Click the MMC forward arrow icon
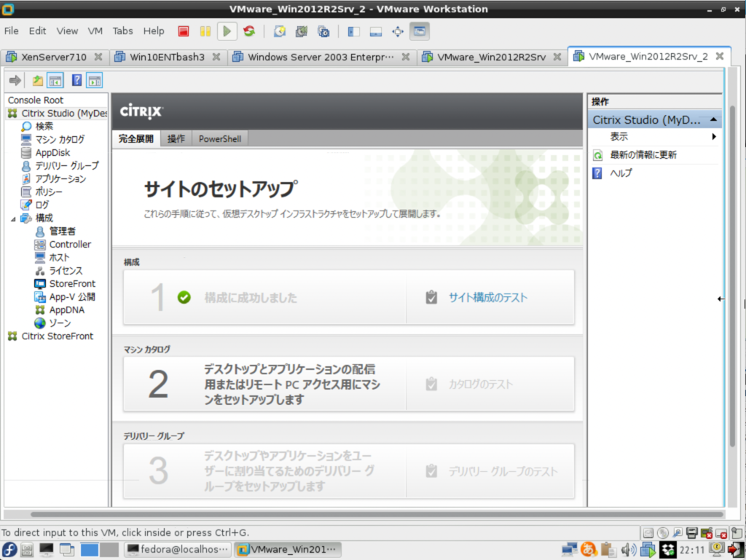 (15, 80)
